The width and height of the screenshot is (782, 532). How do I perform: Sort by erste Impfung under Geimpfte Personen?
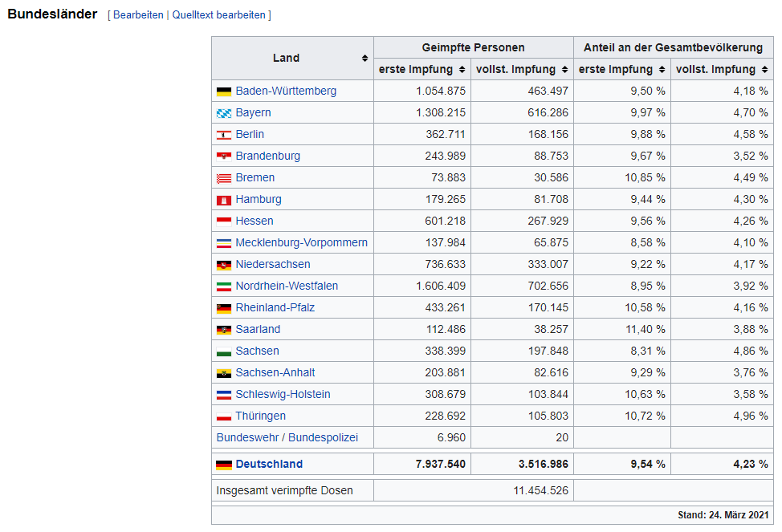pos(461,70)
